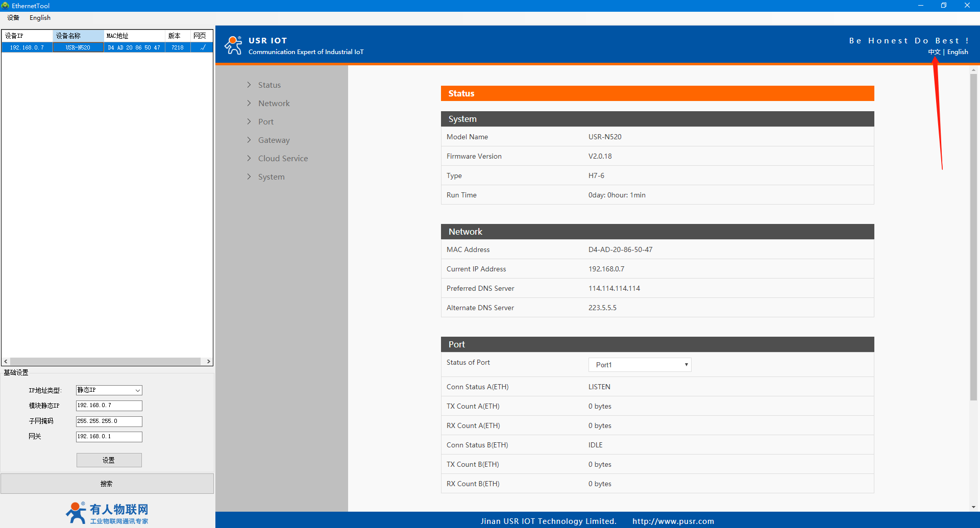Viewport: 980px width, 528px height.
Task: Click the EthernetTool title bar app icon
Action: (6, 6)
